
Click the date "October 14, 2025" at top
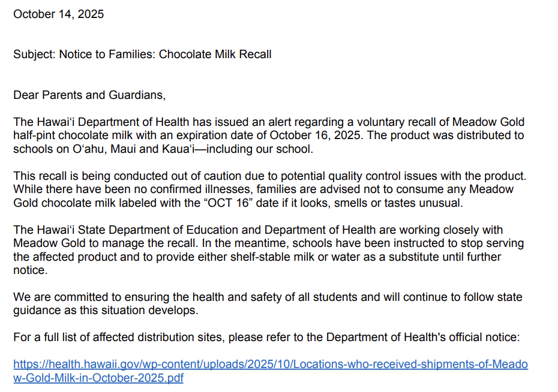coord(58,14)
